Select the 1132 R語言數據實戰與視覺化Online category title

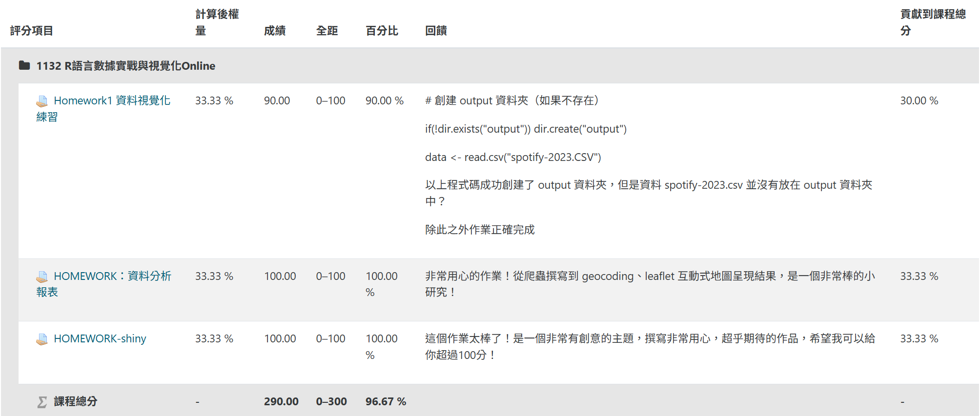(x=125, y=66)
